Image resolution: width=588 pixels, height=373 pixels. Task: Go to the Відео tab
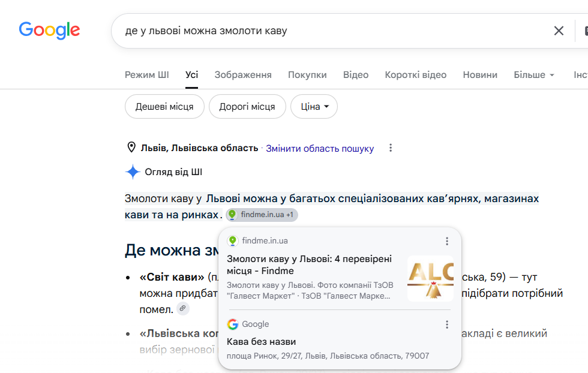click(x=356, y=75)
